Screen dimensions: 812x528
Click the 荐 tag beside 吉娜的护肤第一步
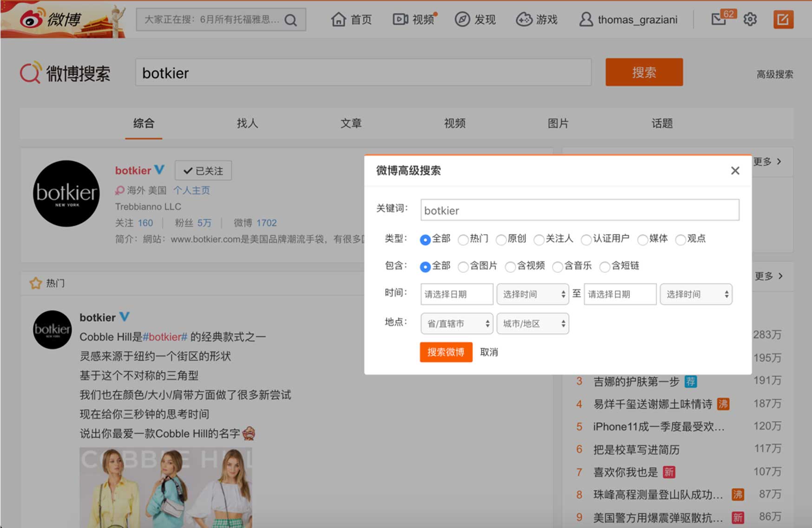point(691,382)
